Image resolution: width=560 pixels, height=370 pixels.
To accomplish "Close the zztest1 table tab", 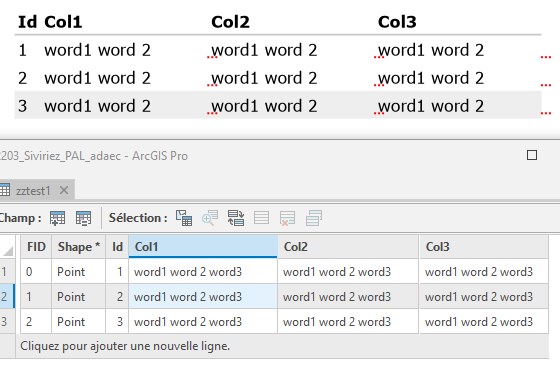I will 64,190.
